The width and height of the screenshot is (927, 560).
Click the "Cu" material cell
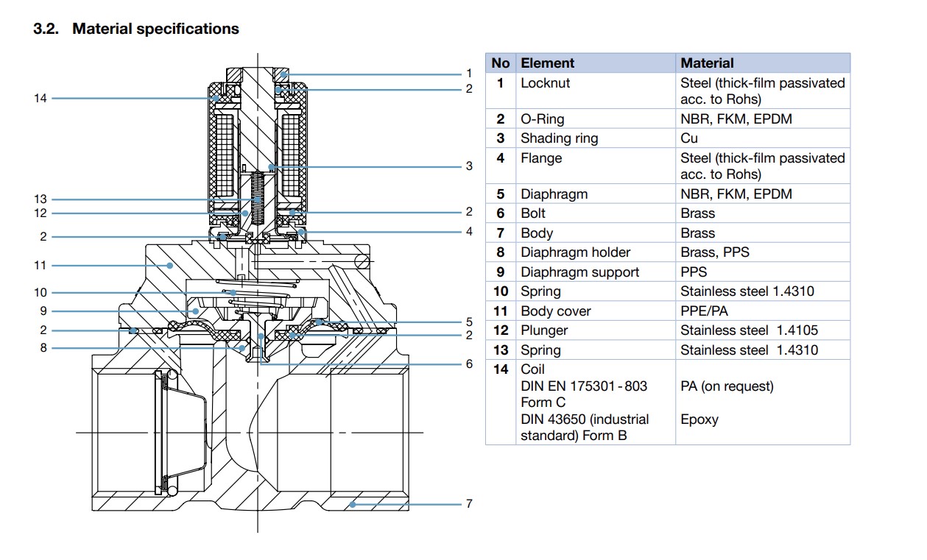pyautogui.click(x=689, y=138)
